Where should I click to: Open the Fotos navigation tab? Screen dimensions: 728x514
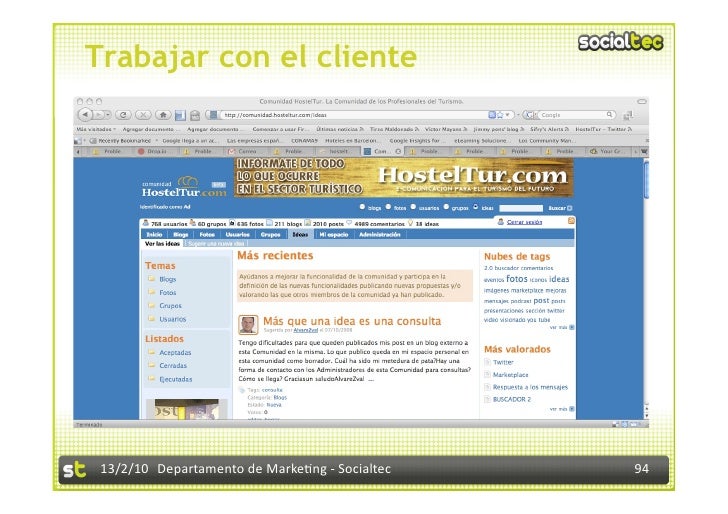pos(207,234)
